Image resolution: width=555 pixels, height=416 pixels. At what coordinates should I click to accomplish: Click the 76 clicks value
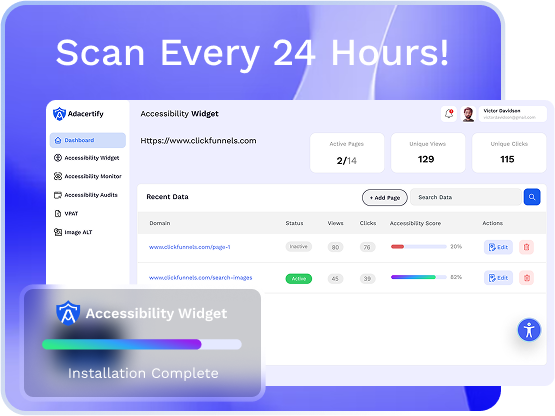tap(367, 247)
